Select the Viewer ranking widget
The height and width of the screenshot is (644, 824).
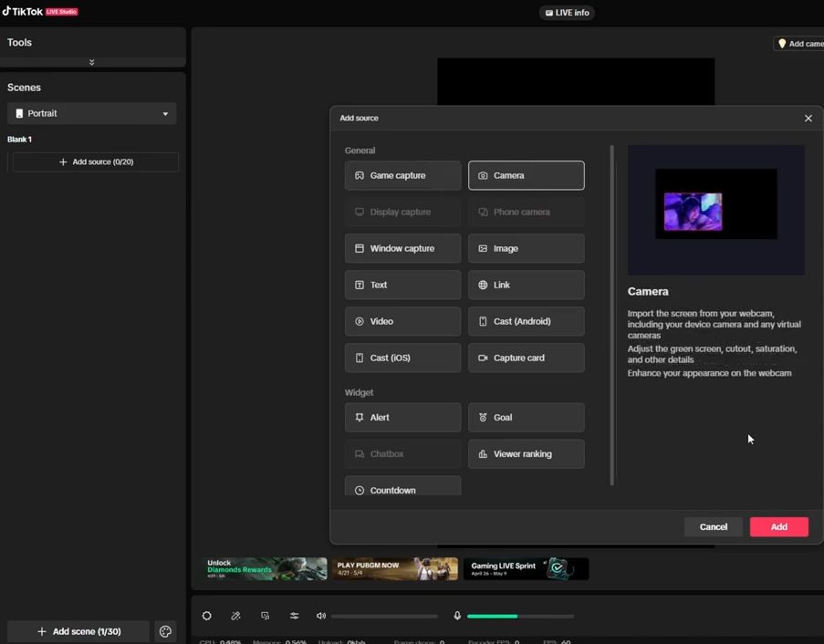click(526, 453)
